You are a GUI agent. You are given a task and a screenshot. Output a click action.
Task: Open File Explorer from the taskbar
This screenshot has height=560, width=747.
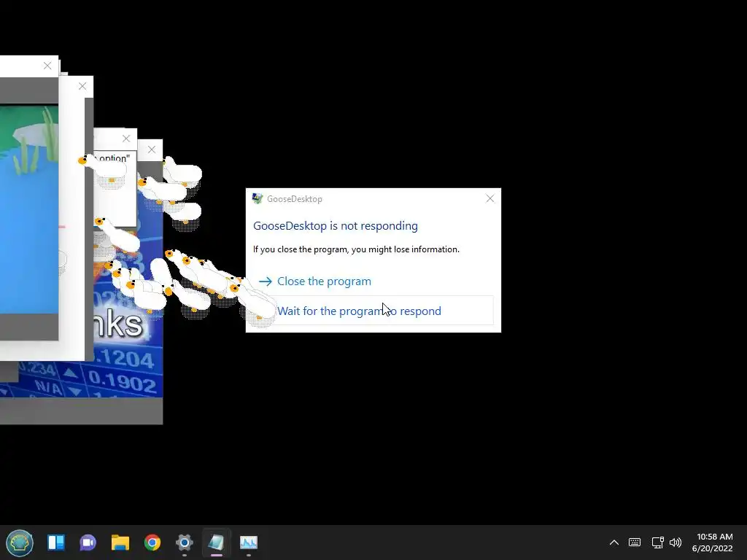(120, 542)
